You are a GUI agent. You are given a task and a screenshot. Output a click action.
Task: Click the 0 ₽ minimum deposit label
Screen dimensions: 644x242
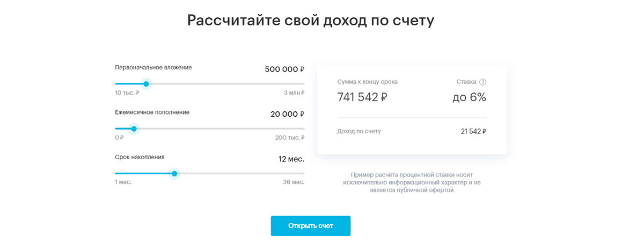(119, 137)
